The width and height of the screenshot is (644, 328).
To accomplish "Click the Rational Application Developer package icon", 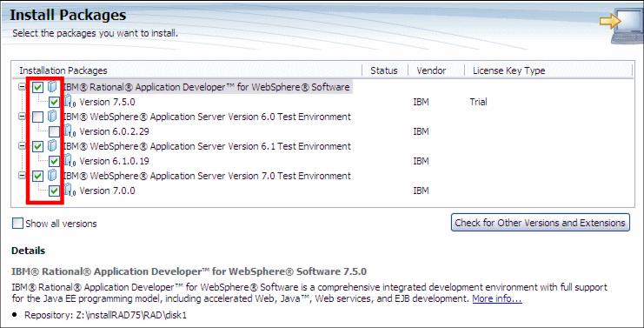I will (x=52, y=87).
